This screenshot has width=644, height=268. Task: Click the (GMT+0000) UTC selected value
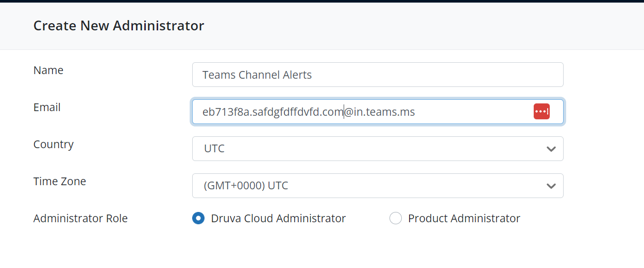pyautogui.click(x=246, y=186)
